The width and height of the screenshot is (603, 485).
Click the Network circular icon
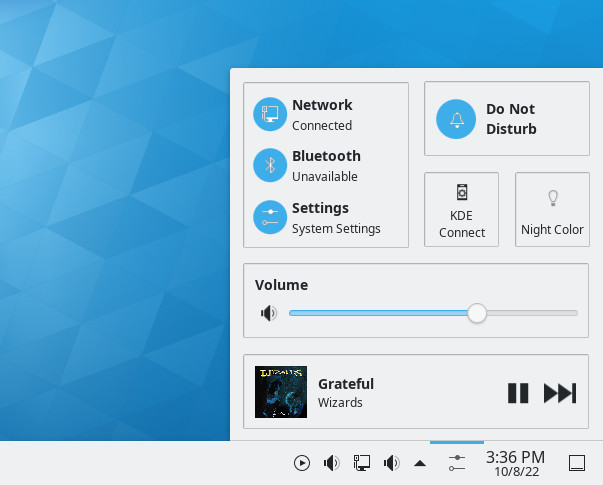(x=270, y=114)
